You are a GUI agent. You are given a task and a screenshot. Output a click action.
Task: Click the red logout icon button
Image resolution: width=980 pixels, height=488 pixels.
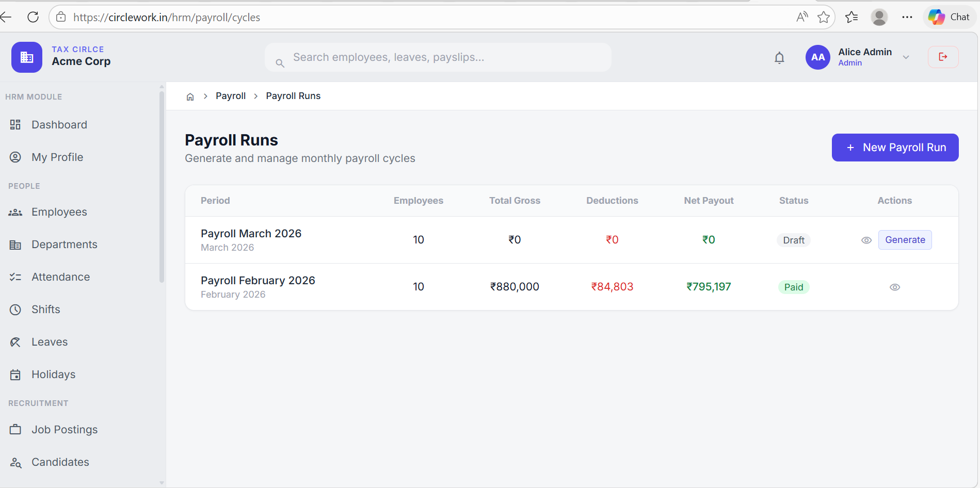pos(943,57)
